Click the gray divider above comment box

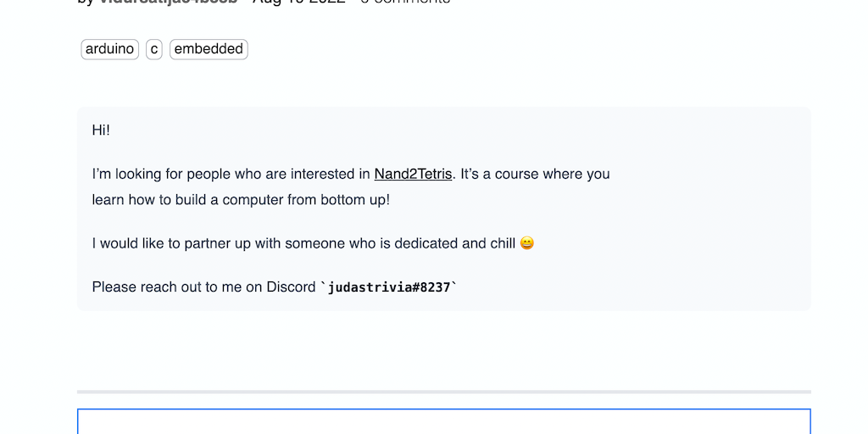coord(443,392)
